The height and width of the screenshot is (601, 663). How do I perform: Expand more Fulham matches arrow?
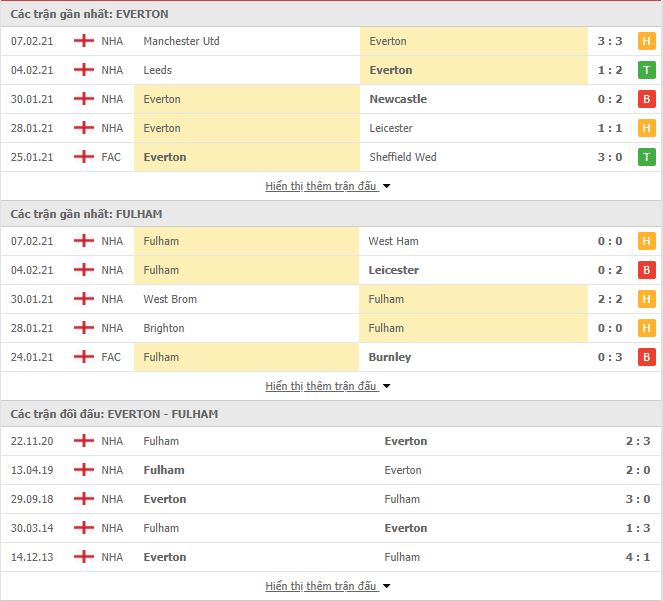pos(386,386)
